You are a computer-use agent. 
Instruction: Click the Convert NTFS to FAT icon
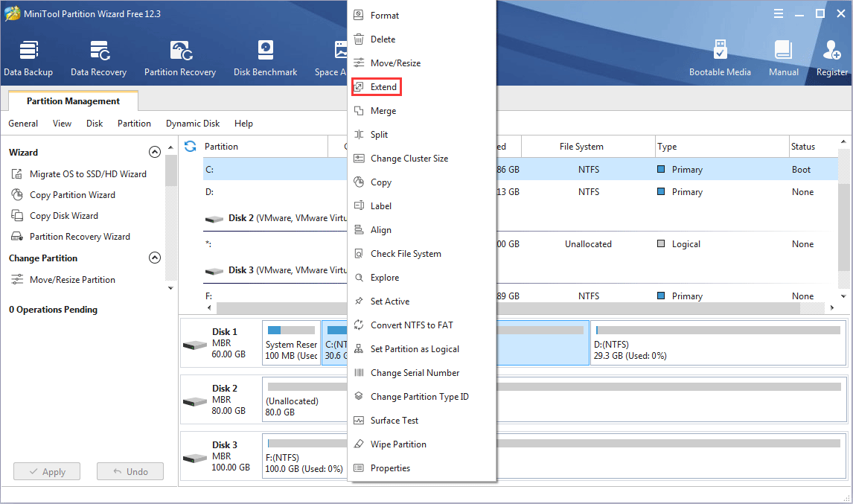(x=359, y=325)
